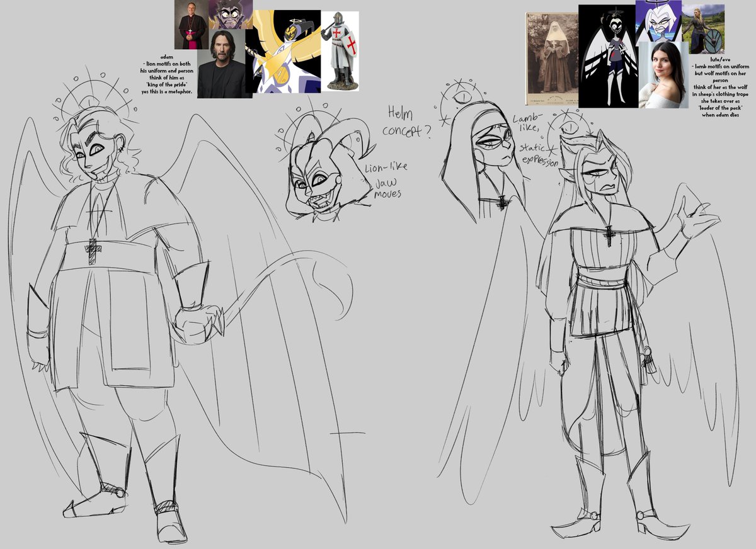The width and height of the screenshot is (756, 549).
Task: Click the raised open hand on Lute sketch
Action: [x=695, y=218]
